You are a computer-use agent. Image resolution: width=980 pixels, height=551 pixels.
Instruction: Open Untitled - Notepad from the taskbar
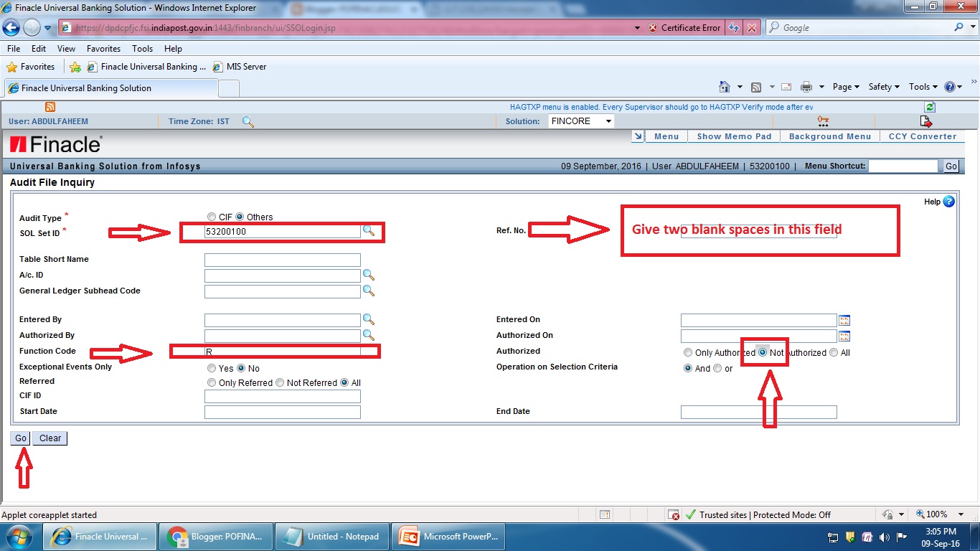(x=331, y=536)
